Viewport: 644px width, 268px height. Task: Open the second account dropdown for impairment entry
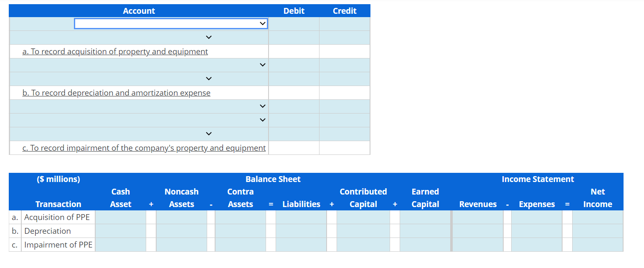tap(139, 120)
